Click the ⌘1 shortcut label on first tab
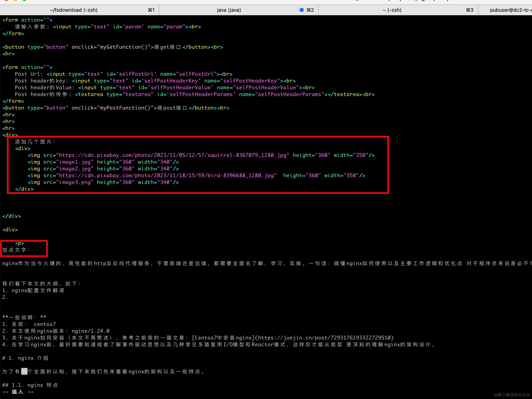532x399 pixels. coord(151,10)
